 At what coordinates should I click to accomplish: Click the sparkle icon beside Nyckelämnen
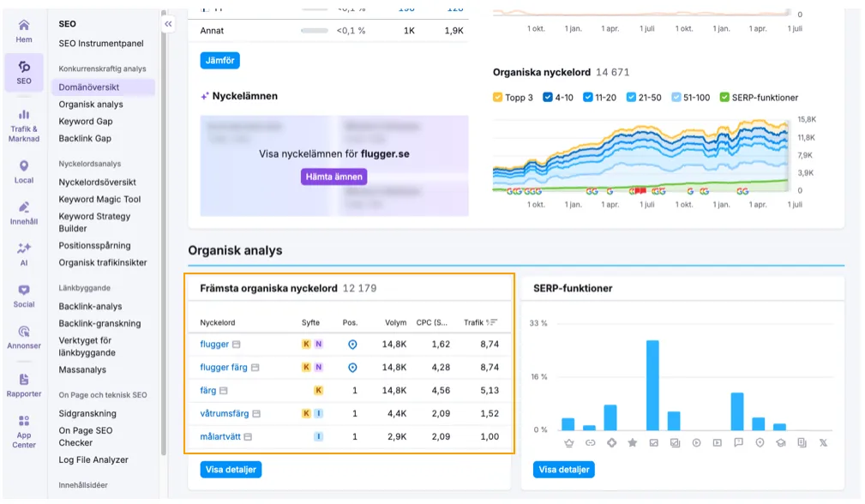coord(205,96)
